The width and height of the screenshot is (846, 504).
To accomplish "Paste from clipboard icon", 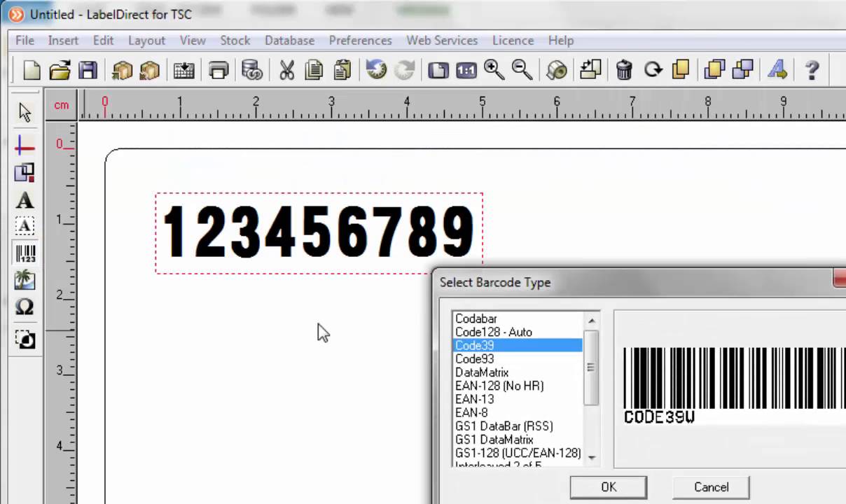I will coord(342,70).
